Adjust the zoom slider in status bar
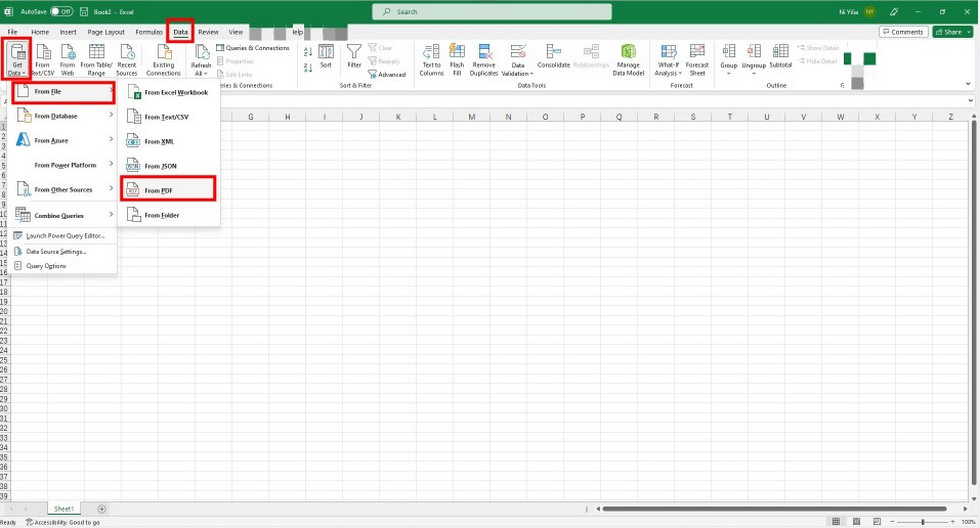This screenshot has width=980, height=528. tap(920, 522)
